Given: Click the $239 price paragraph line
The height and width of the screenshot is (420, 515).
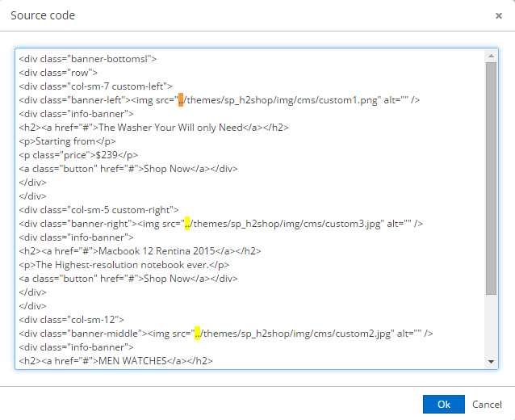Looking at the screenshot, I should 78,155.
